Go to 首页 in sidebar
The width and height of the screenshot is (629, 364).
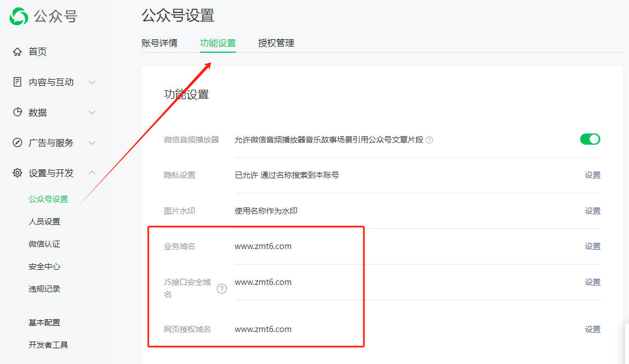(38, 52)
